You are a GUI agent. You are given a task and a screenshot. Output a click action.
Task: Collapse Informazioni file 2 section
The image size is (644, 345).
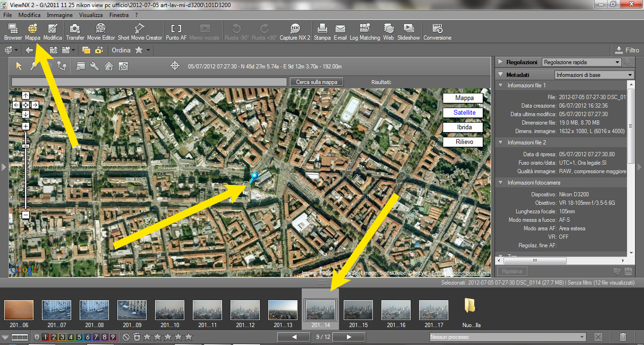tap(501, 142)
